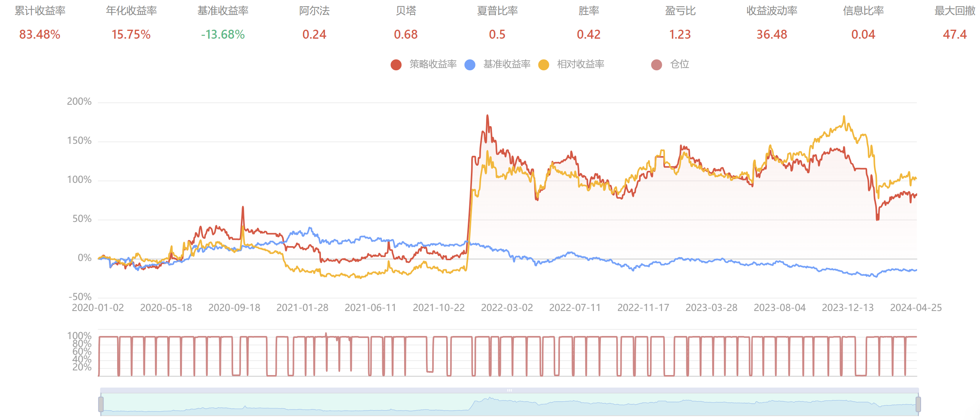This screenshot has height=420, width=980.
Task: Click the 2020-01-02 start date axis label
Action: pyautogui.click(x=98, y=308)
